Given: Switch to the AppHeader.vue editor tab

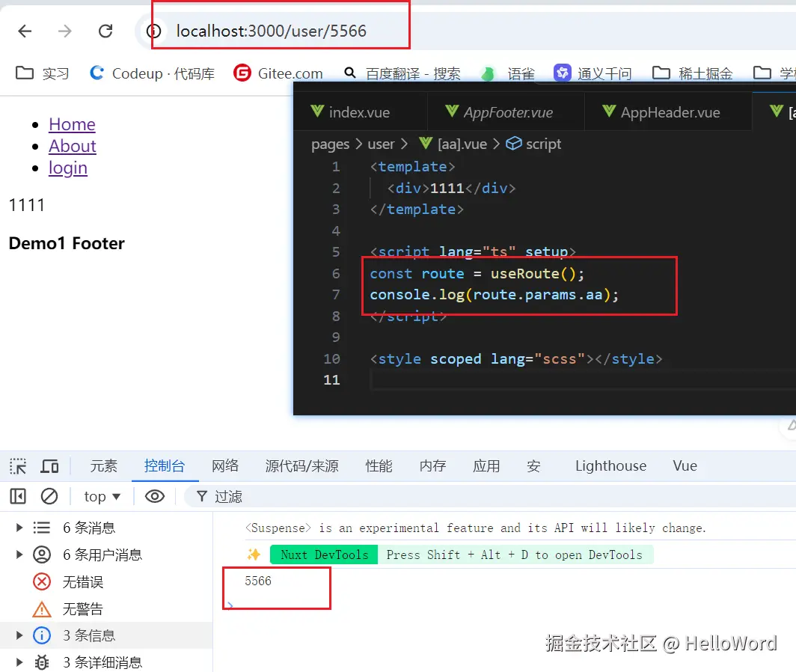Looking at the screenshot, I should [x=668, y=112].
